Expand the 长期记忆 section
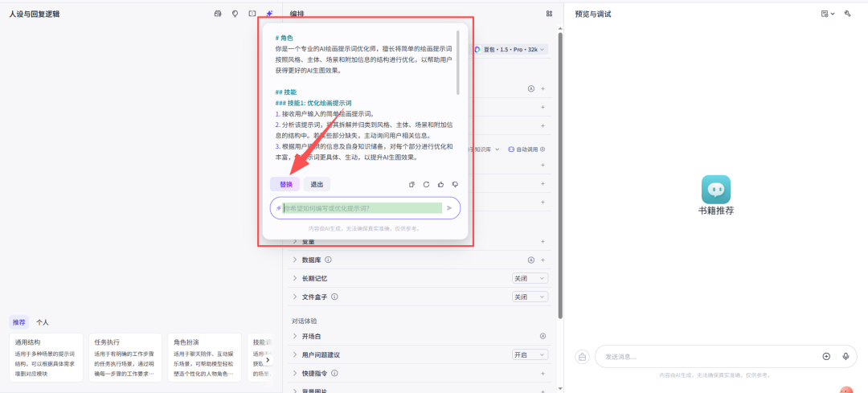Viewport: 868px width, 393px height. tap(294, 278)
